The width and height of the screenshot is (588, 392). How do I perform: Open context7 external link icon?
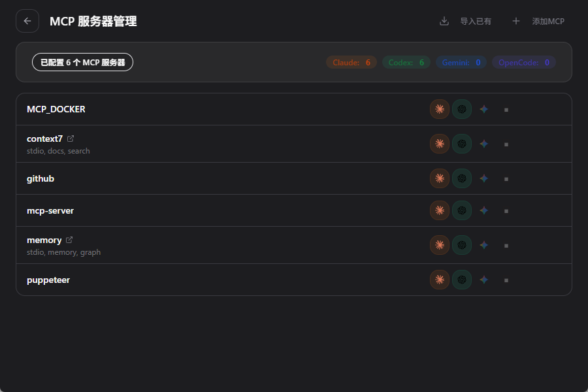tap(71, 139)
